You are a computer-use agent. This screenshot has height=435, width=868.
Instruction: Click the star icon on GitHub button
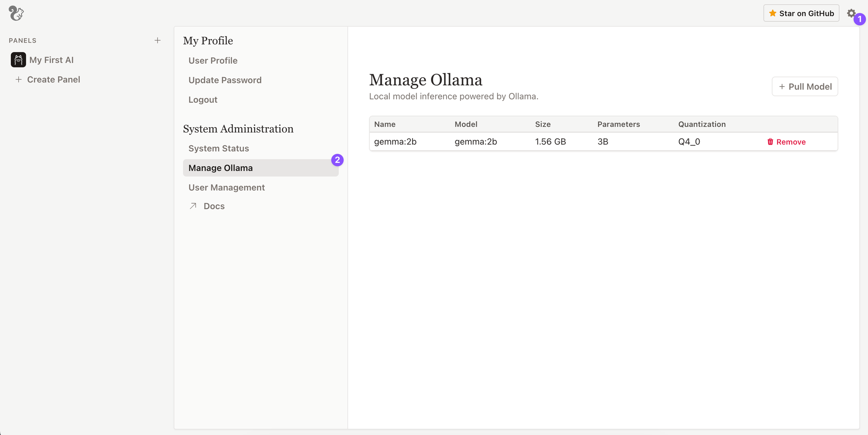click(x=773, y=13)
